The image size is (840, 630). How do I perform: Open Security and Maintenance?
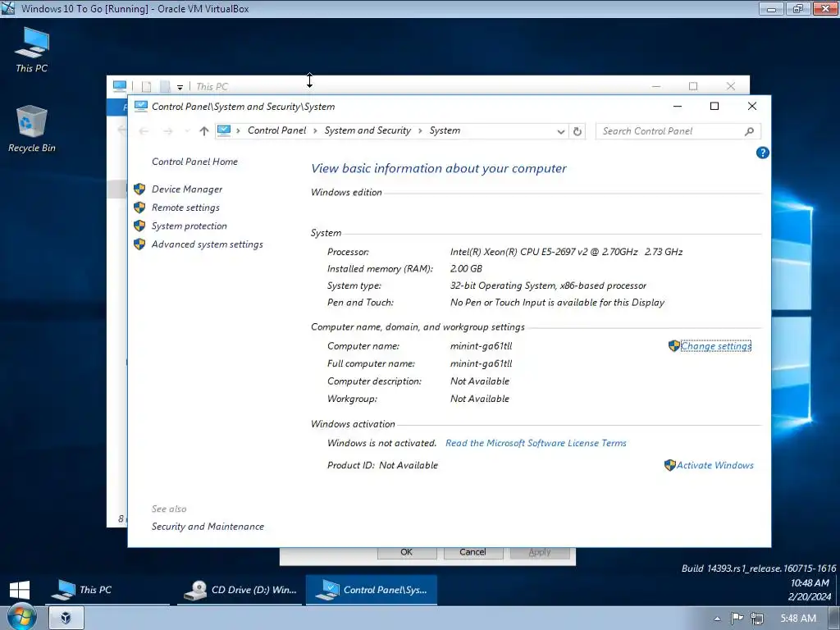[208, 527]
